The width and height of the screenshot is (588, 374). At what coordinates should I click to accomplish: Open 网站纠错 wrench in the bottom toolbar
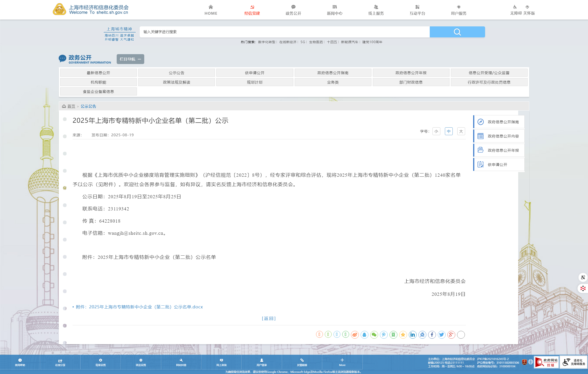pyautogui.click(x=181, y=362)
